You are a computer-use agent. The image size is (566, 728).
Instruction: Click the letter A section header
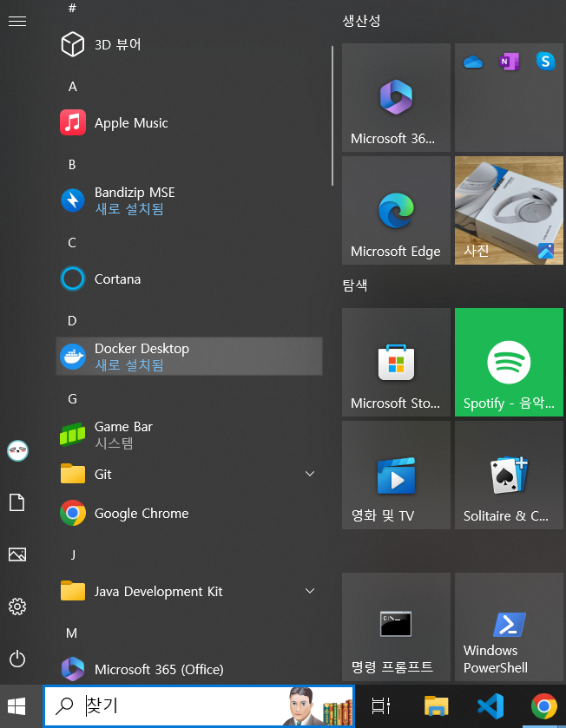(72, 87)
